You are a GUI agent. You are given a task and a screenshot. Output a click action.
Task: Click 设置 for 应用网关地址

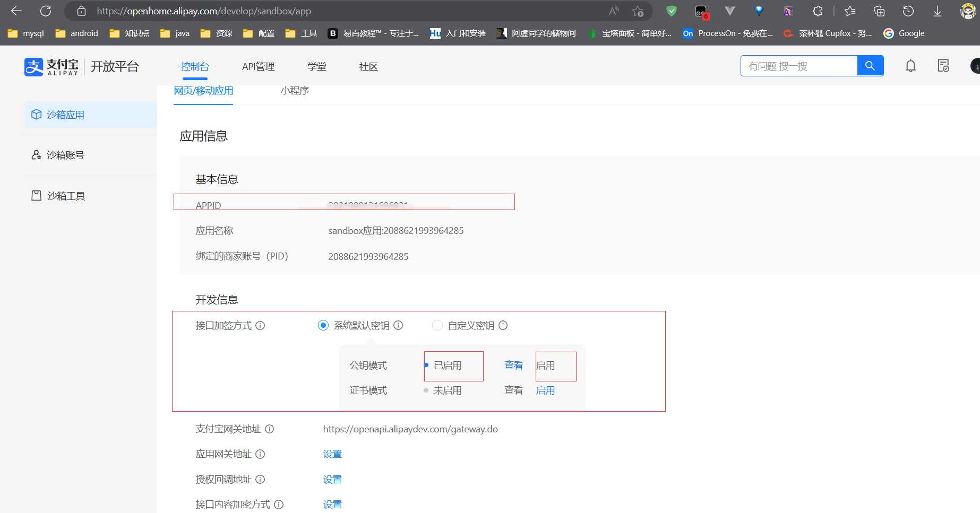coord(332,454)
